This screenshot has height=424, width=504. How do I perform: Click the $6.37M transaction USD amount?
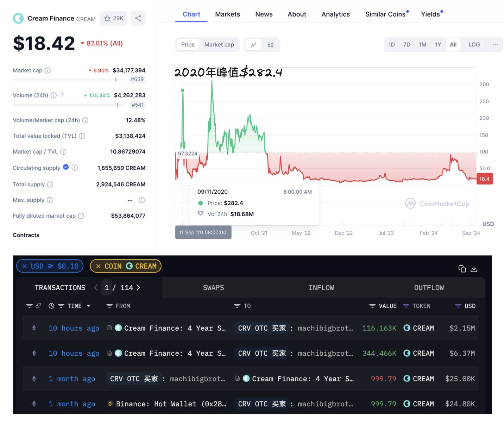point(462,353)
